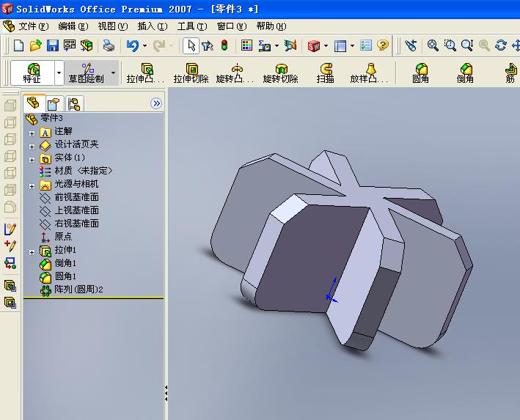520x420 pixels.
Task: Click 旋转凸 revolved boss tool
Action: click(x=235, y=73)
